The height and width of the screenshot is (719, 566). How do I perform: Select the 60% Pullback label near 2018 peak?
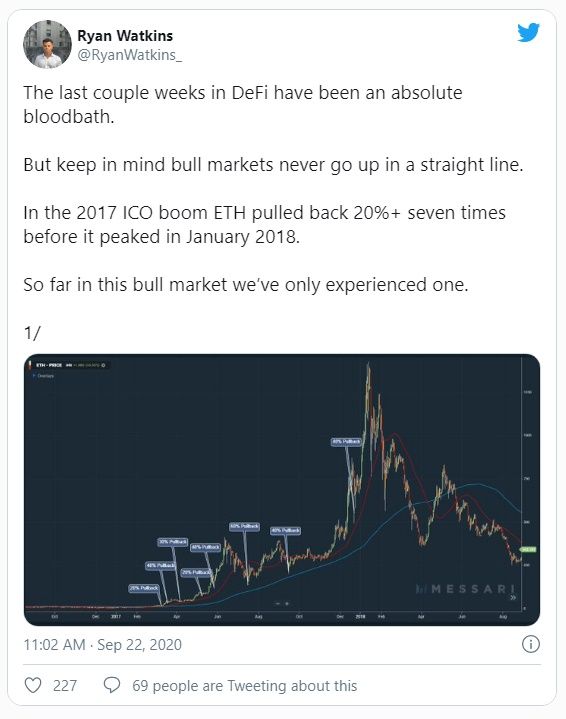(x=347, y=442)
